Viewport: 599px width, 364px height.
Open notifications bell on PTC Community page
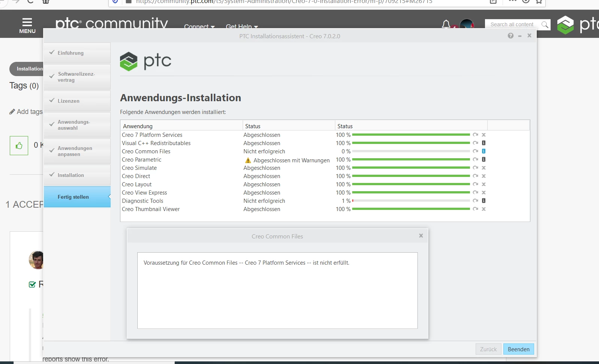pyautogui.click(x=446, y=24)
